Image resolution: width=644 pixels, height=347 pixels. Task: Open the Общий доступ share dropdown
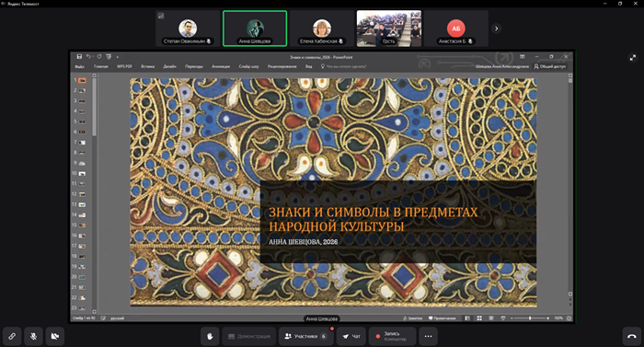click(549, 66)
